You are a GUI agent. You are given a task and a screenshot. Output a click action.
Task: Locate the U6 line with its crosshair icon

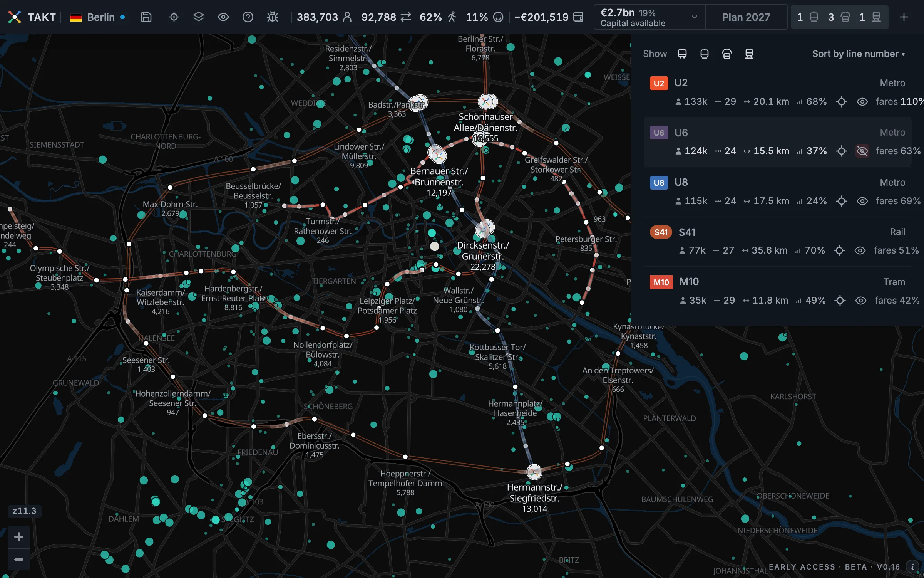[x=842, y=151]
